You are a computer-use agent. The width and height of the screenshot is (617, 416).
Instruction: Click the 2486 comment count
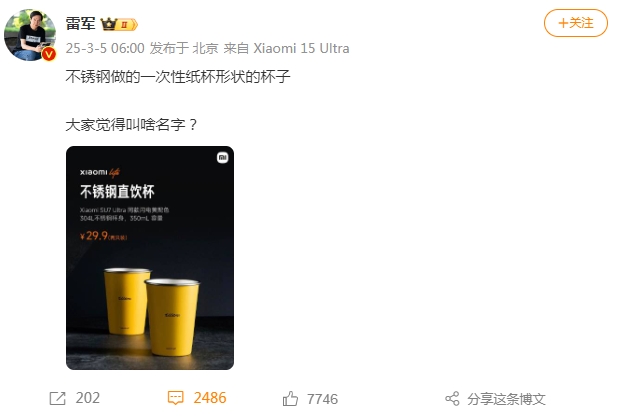click(x=210, y=398)
